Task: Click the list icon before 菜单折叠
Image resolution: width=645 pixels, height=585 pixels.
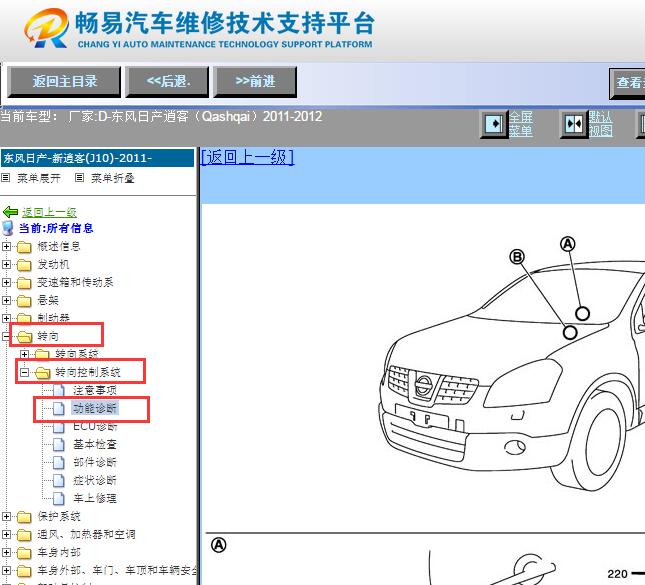Action: pyautogui.click(x=80, y=178)
